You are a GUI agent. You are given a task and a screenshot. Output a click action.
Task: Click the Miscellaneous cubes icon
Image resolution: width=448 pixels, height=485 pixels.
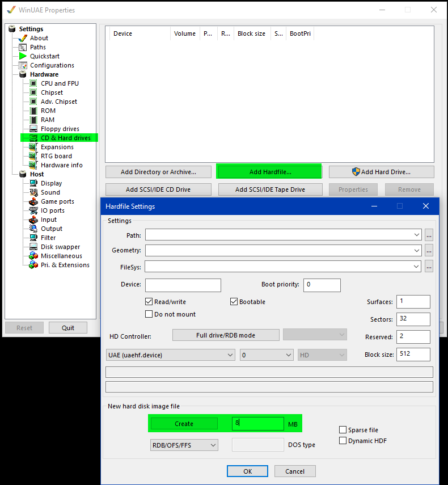33,256
